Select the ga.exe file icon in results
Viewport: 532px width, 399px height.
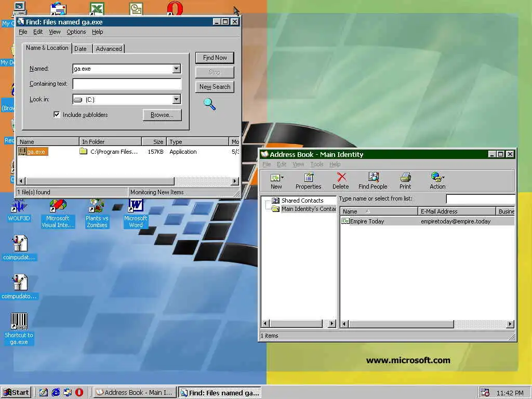coord(22,151)
